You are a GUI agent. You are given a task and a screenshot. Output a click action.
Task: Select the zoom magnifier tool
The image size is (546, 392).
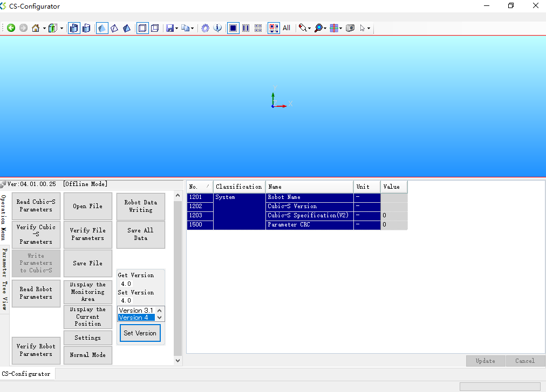(x=319, y=27)
